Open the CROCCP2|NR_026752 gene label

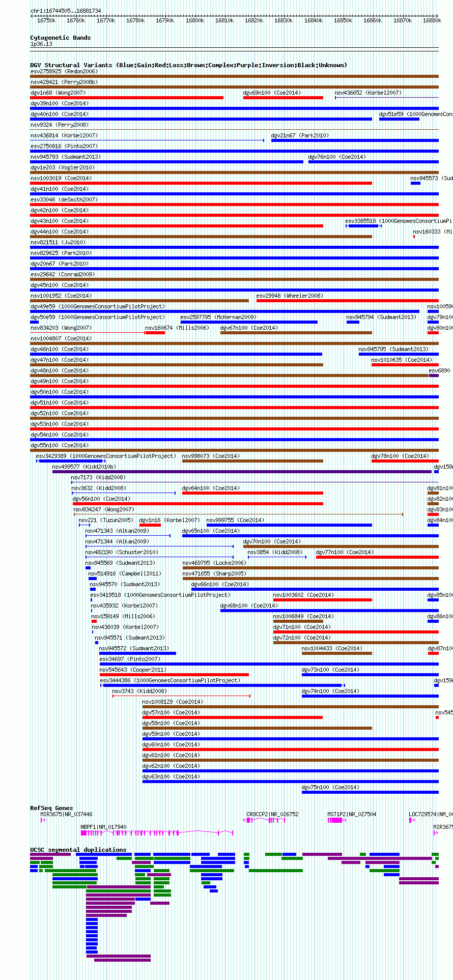[272, 814]
